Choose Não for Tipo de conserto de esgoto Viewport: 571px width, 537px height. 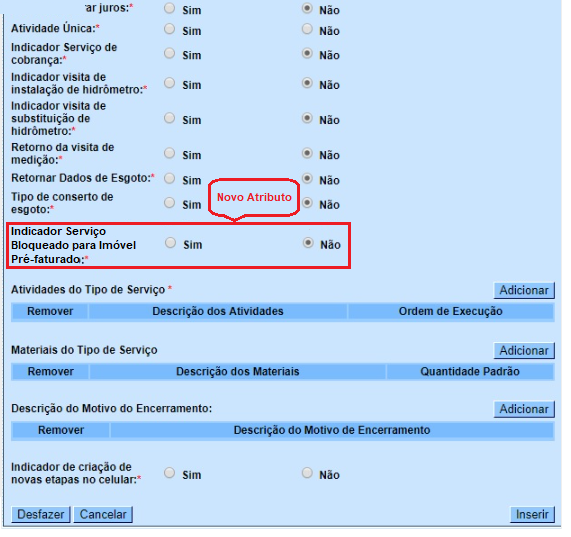coord(307,203)
